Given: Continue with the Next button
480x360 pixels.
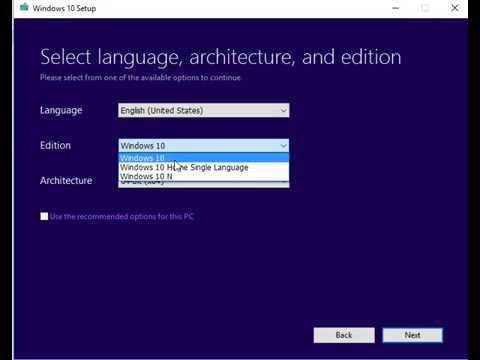Looking at the screenshot, I should coord(413,335).
